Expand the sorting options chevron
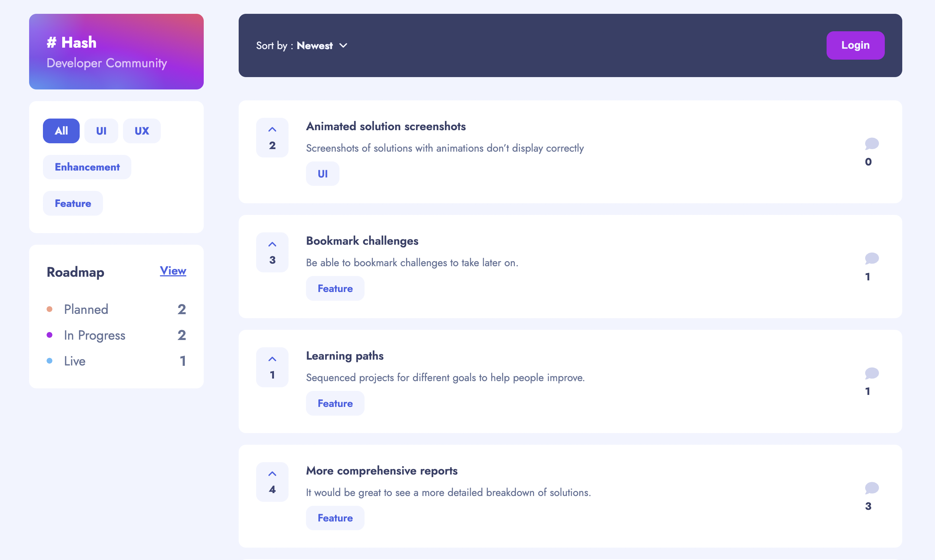935x560 pixels. point(344,45)
